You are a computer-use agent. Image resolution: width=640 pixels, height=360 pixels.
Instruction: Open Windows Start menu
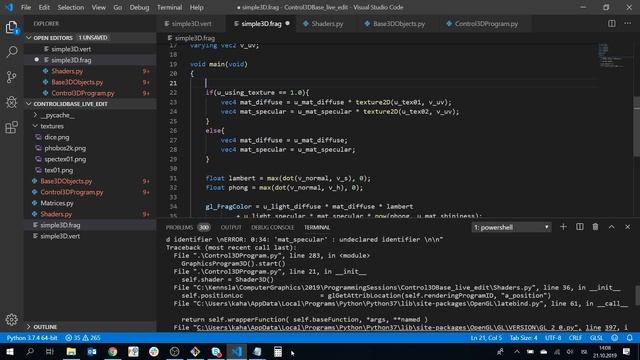click(9, 352)
